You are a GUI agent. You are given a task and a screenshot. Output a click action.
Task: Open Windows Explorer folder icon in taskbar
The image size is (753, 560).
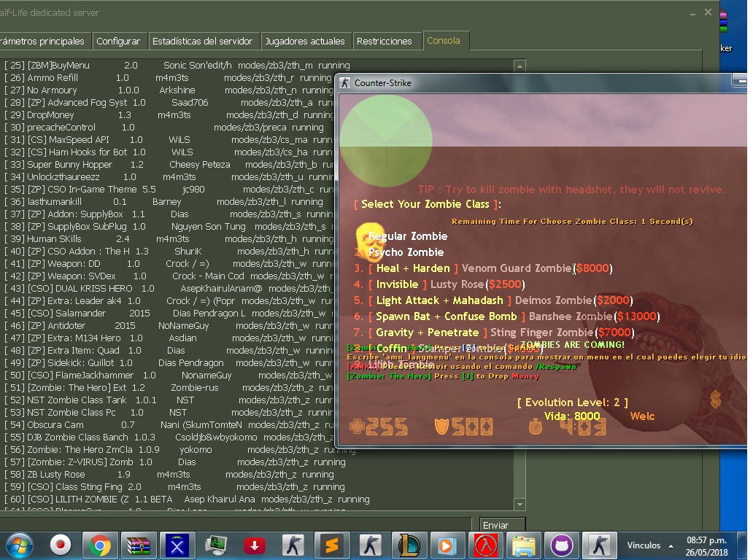coord(523,545)
